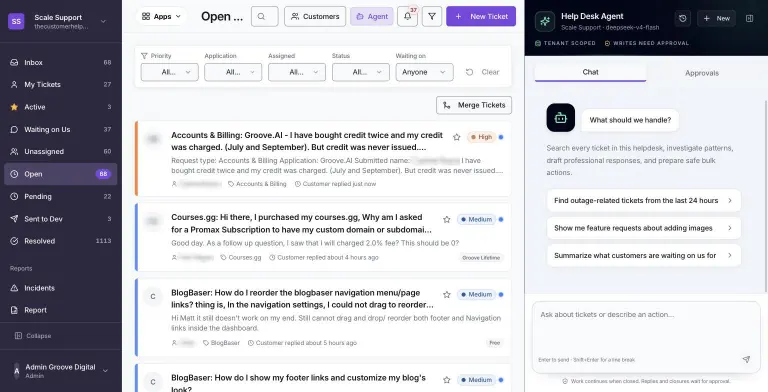Collapse the agent side panel icon

click(x=749, y=19)
